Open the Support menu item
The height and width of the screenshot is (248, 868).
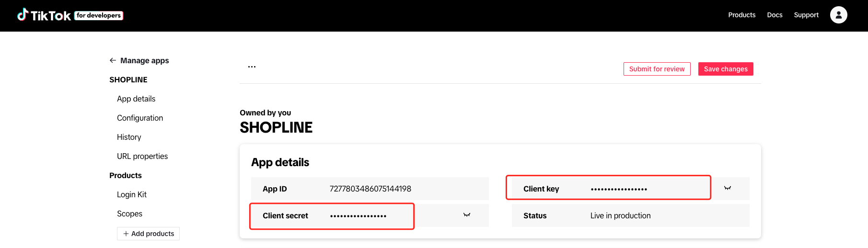(x=806, y=15)
